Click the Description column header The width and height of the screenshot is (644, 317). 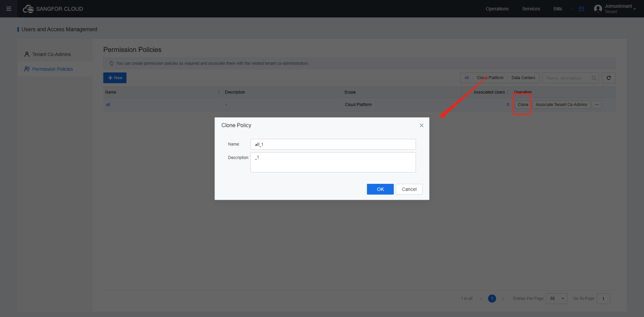point(235,92)
